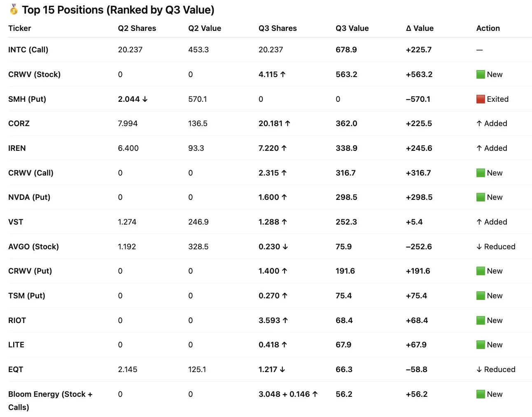Click down arrow beside AVGO Q3 shares
This screenshot has height=417, width=532.
point(285,246)
